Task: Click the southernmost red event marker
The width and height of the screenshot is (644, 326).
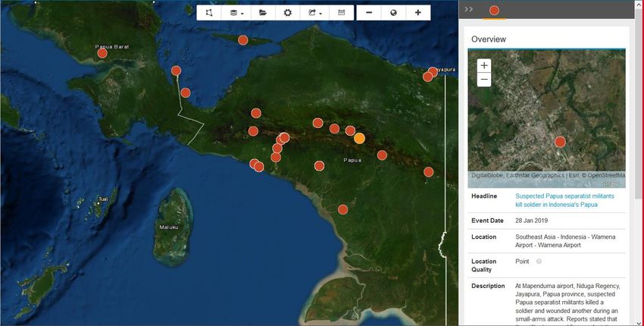Action: [x=343, y=210]
